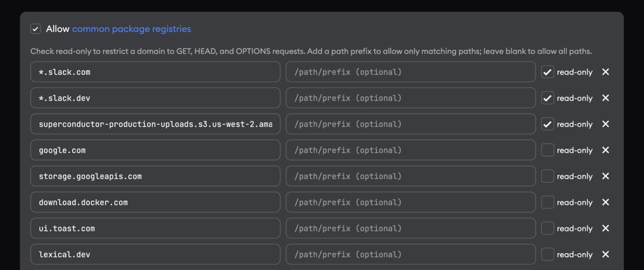Click the read-only label beside lexical.dev
The width and height of the screenshot is (644, 270).
[575, 255]
